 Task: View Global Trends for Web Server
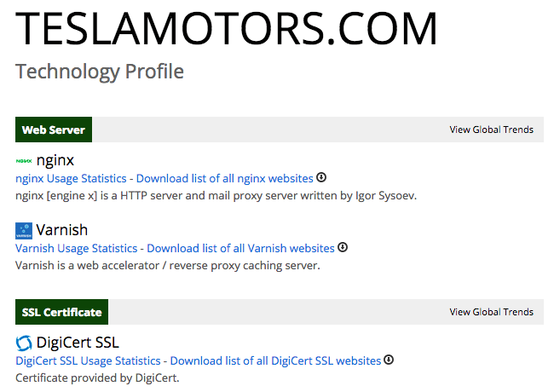pyautogui.click(x=491, y=130)
